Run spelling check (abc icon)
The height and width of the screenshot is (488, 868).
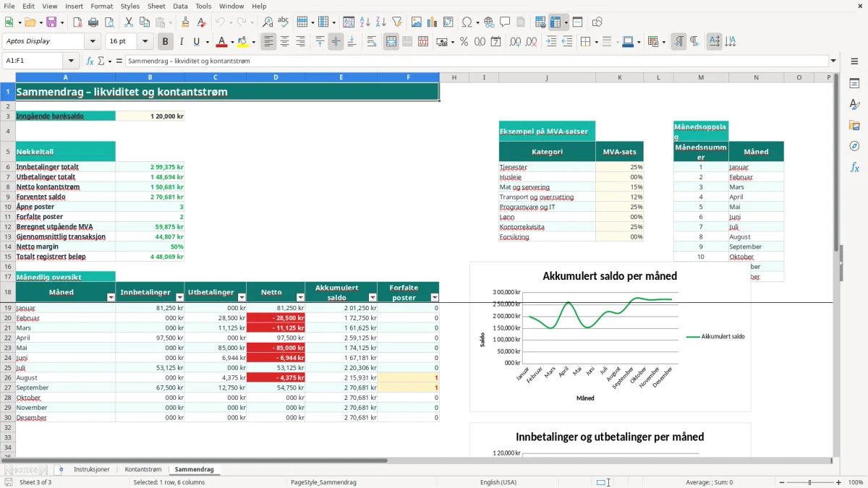[x=284, y=22]
